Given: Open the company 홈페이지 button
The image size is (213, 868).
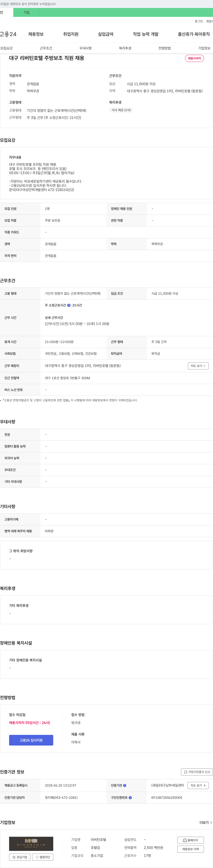Looking at the screenshot, I should [x=190, y=840].
